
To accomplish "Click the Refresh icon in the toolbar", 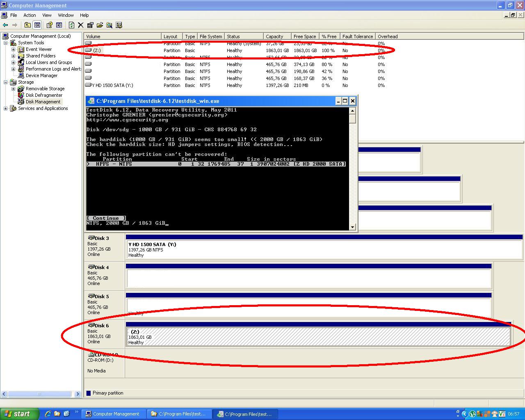I will (x=71, y=25).
